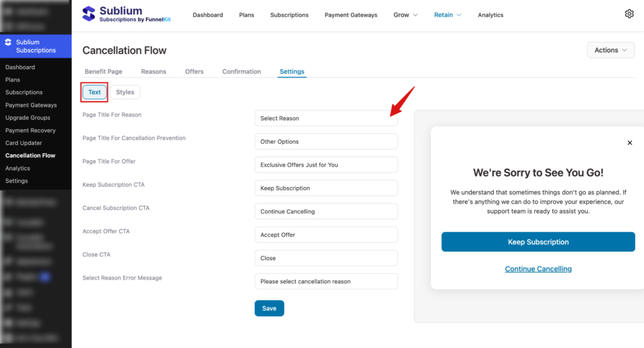Focus the Accept Offer CTA field

[326, 235]
